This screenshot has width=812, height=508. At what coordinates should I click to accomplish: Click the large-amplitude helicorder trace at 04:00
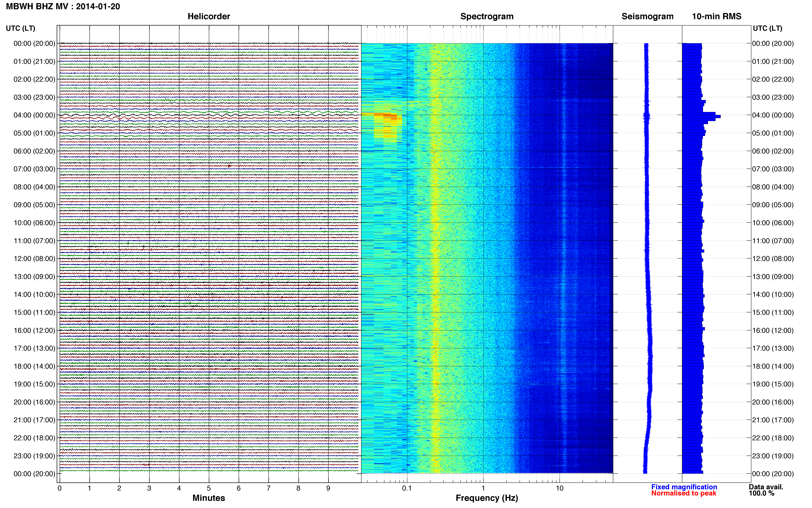[209, 115]
